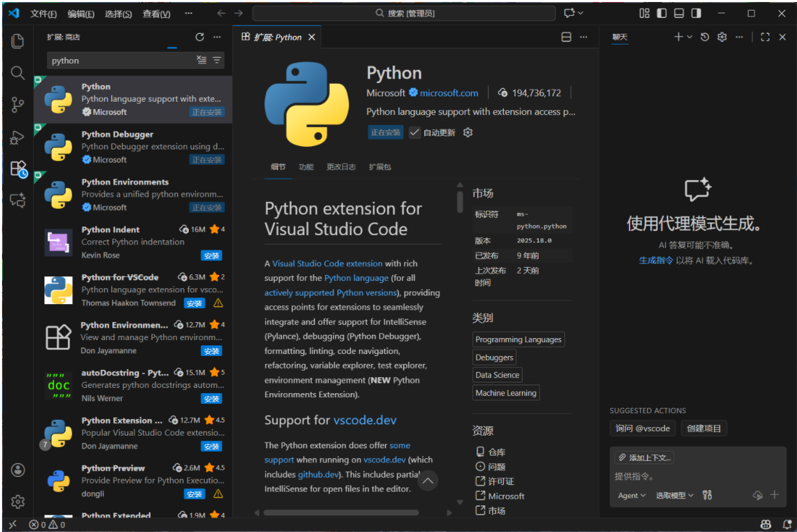
Task: Open the 编辑 menu
Action: click(x=81, y=14)
